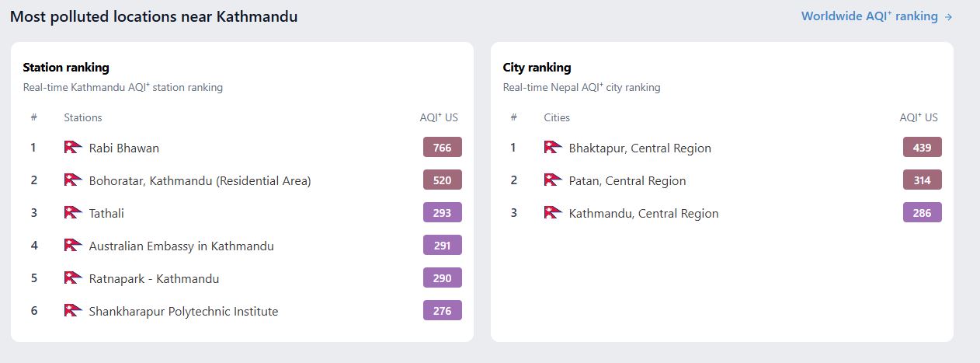Click the flag beside Australian Embassy in Kathmandu
Viewport: 980px width, 363px height.
click(x=73, y=245)
